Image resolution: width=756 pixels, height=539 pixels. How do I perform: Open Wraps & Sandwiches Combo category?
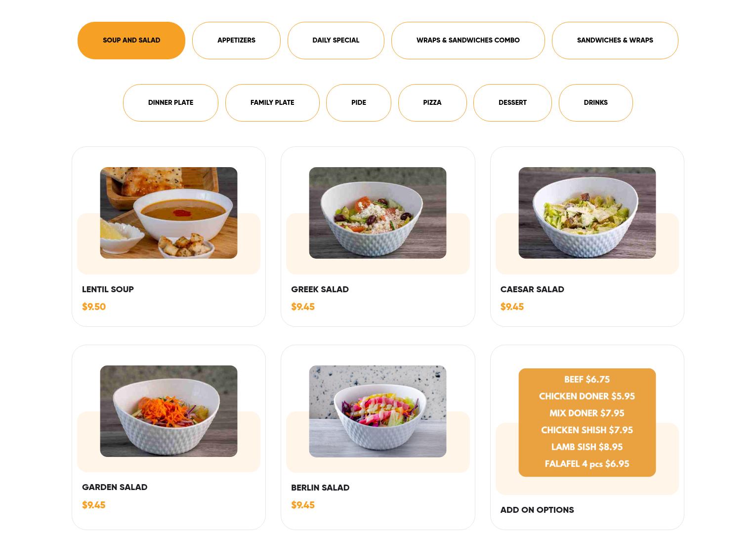(x=468, y=41)
